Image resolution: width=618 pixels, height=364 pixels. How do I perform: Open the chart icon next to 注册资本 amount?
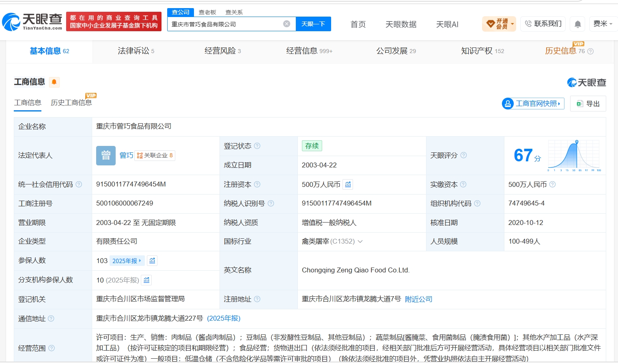[348, 184]
